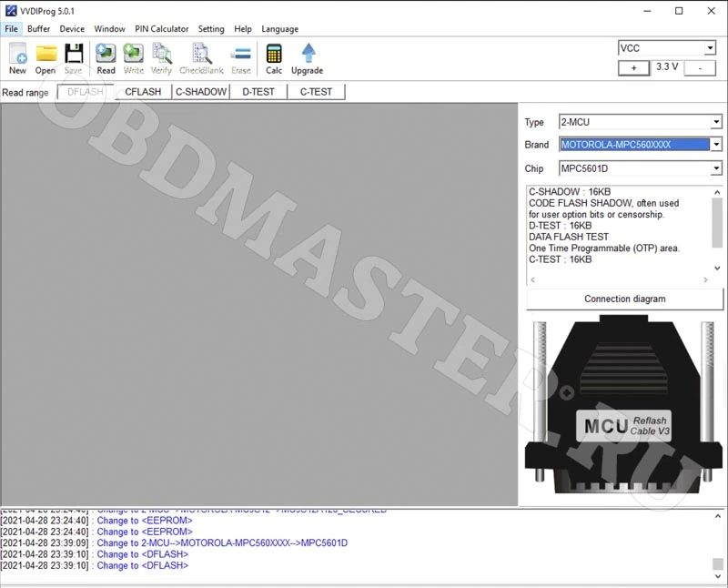The width and height of the screenshot is (728, 588).
Task: Click the Verify toolbar icon
Action: (x=161, y=58)
